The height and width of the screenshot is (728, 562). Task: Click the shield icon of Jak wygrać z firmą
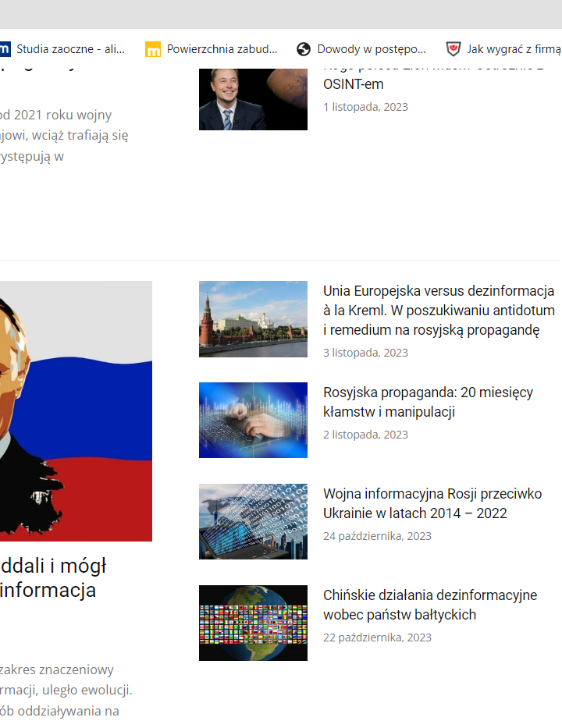click(454, 48)
